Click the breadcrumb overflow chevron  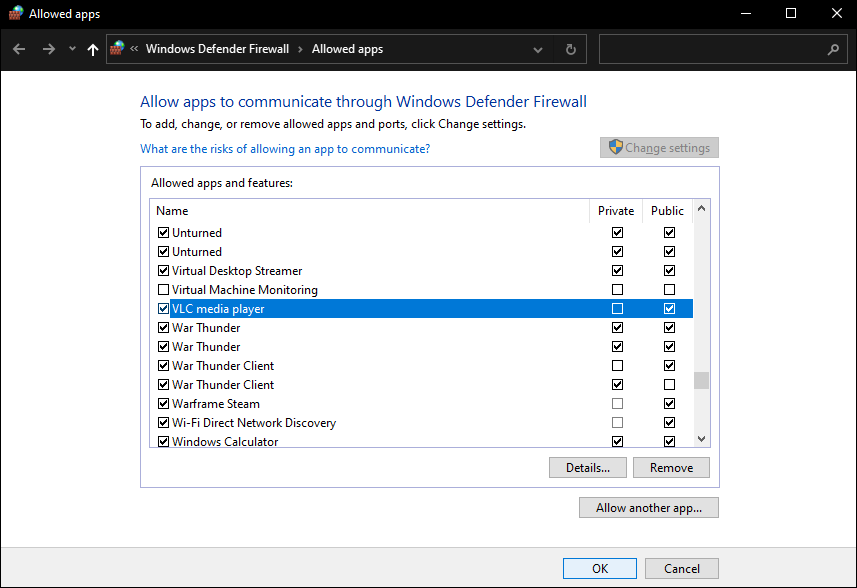pyautogui.click(x=134, y=49)
